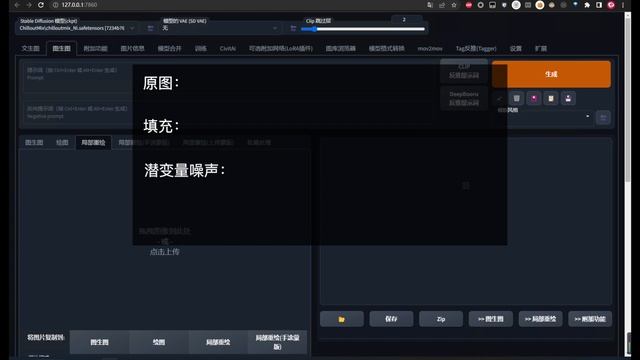Open the 图库浏览器 tab
Screen dimensions: 640x360
[x=340, y=49]
